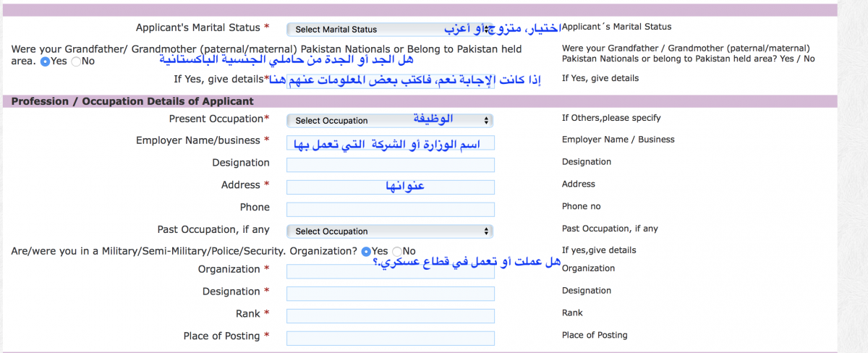
Task: Click the Designation field under Employer Name
Action: point(390,165)
